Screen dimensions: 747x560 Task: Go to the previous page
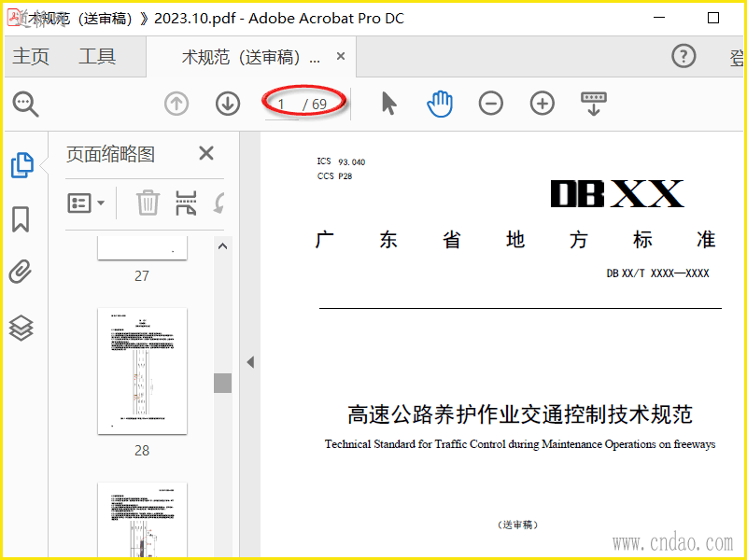(x=176, y=104)
